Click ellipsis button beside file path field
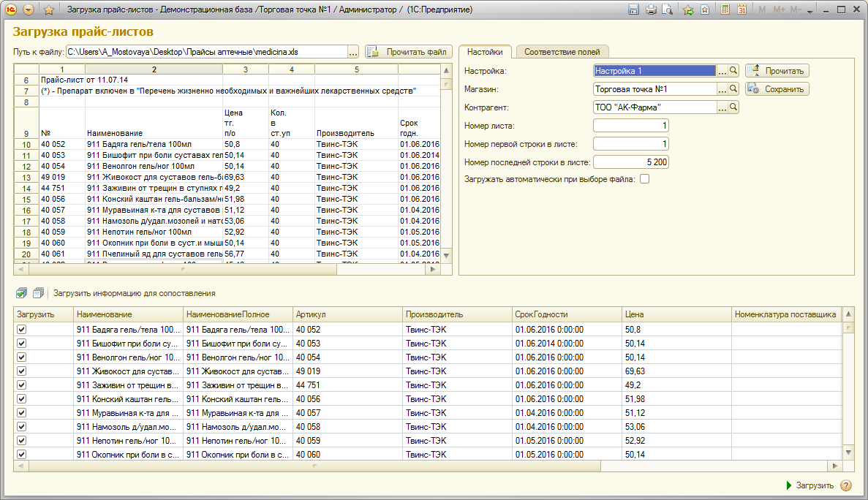 pos(353,52)
